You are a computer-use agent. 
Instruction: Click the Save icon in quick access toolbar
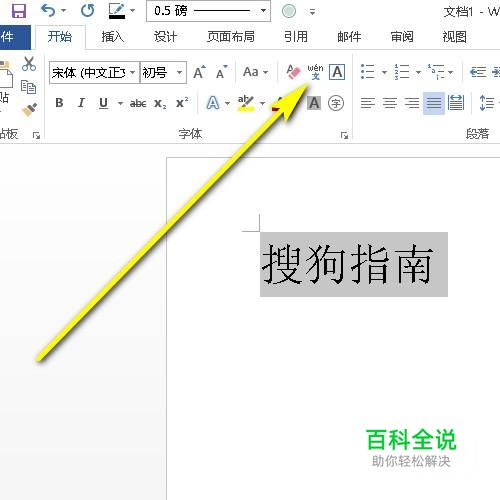tap(19, 11)
